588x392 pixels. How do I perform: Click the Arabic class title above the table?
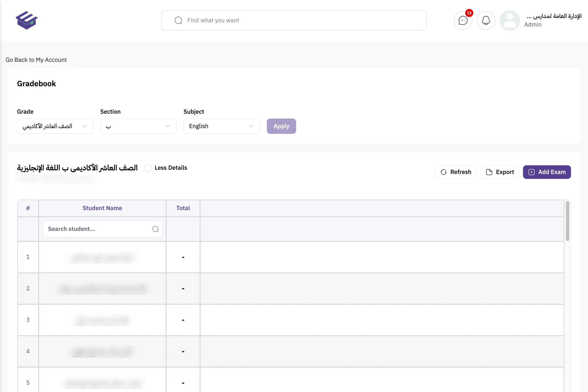coord(77,168)
